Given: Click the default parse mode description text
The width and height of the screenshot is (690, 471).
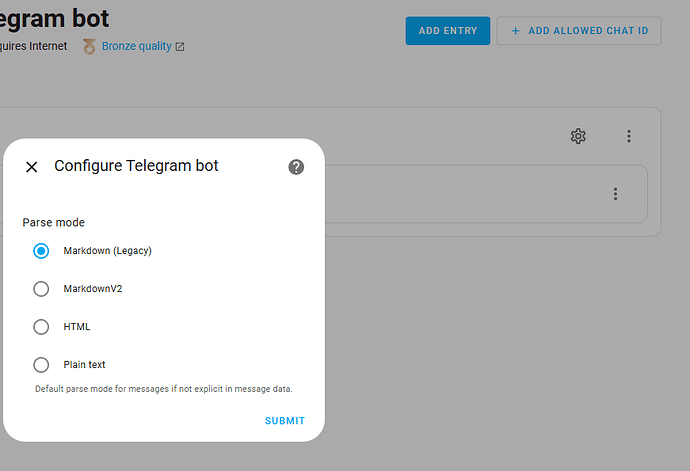Looking at the screenshot, I should tap(164, 389).
